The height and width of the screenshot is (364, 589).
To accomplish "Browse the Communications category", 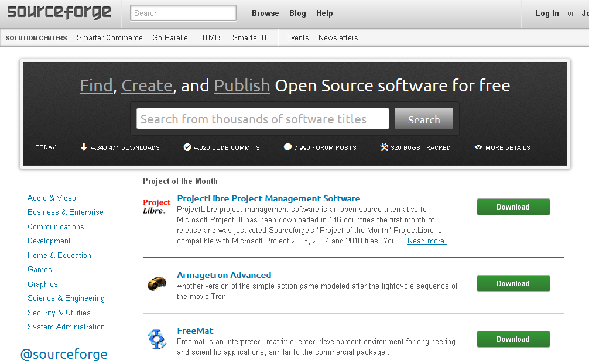I will click(x=56, y=226).
